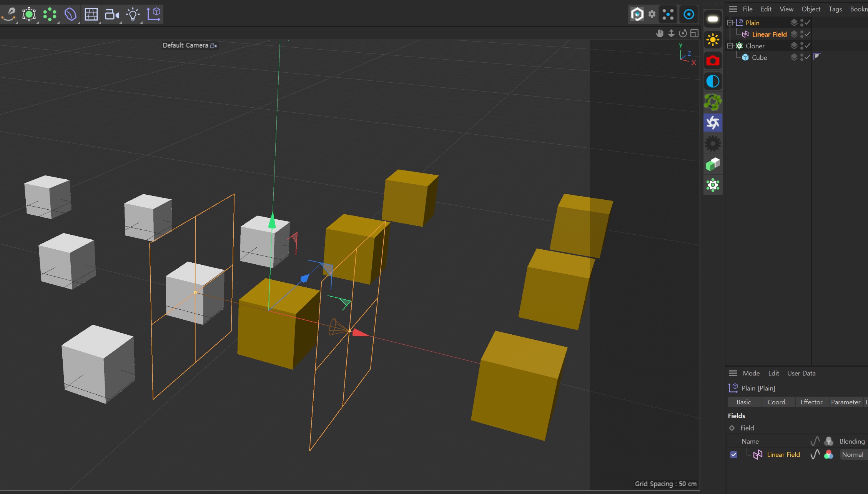Screen dimensions: 868x494
Task: Open the Object Manager View menu
Action: tap(786, 9)
